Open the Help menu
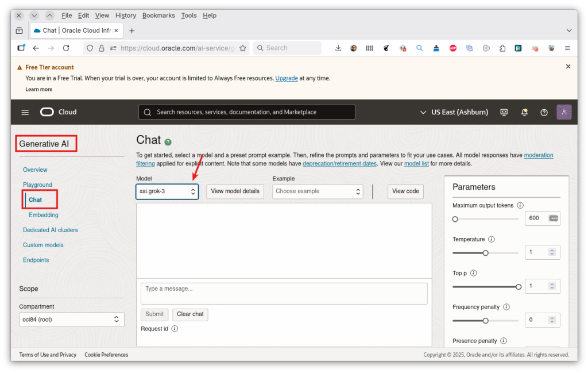 [210, 16]
